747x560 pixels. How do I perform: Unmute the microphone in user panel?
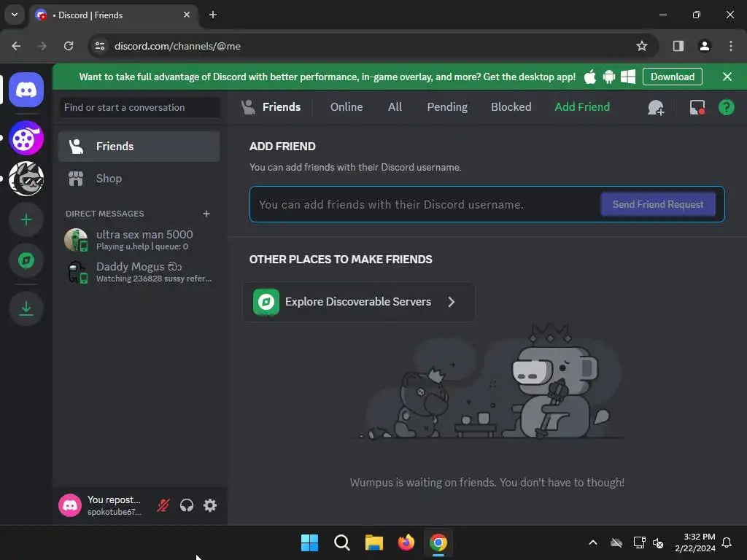click(x=163, y=505)
